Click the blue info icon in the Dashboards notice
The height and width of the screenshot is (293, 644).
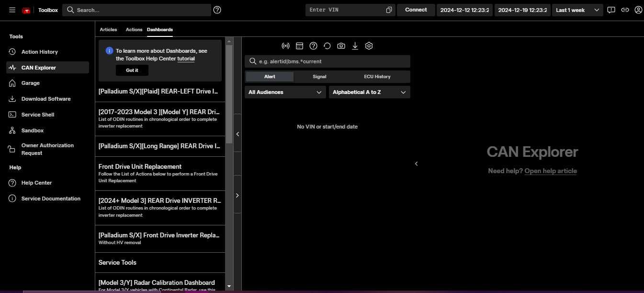point(109,51)
